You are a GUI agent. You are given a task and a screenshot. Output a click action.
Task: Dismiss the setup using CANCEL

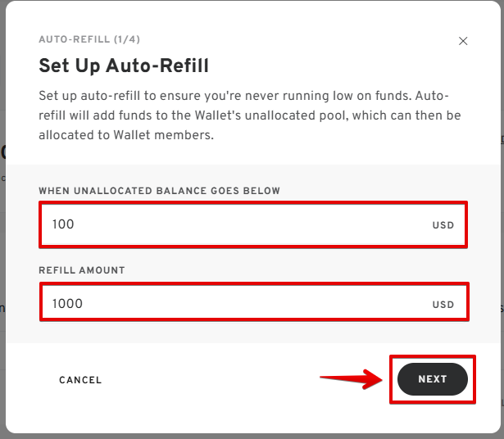80,380
